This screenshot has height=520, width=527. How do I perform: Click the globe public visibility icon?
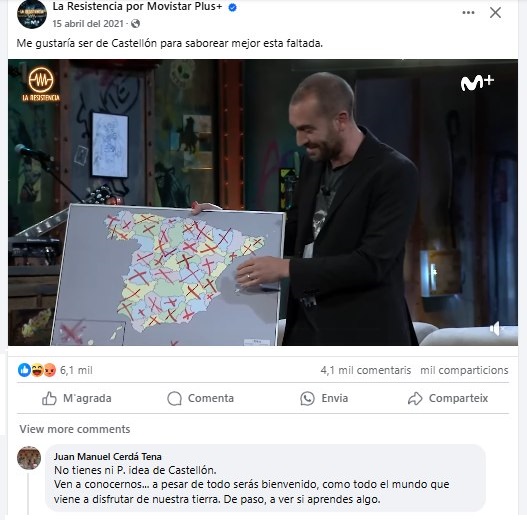click(x=135, y=24)
